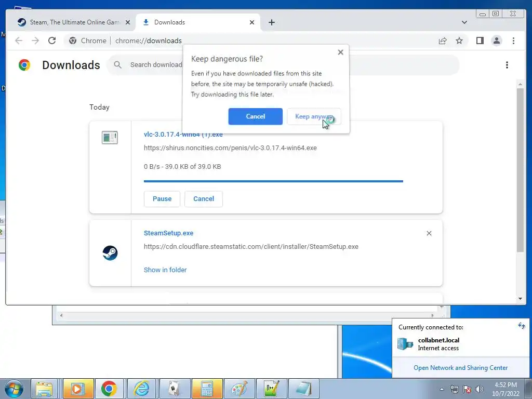Open Windows Explorer from the taskbar
This screenshot has height=399, width=532.
click(45, 389)
